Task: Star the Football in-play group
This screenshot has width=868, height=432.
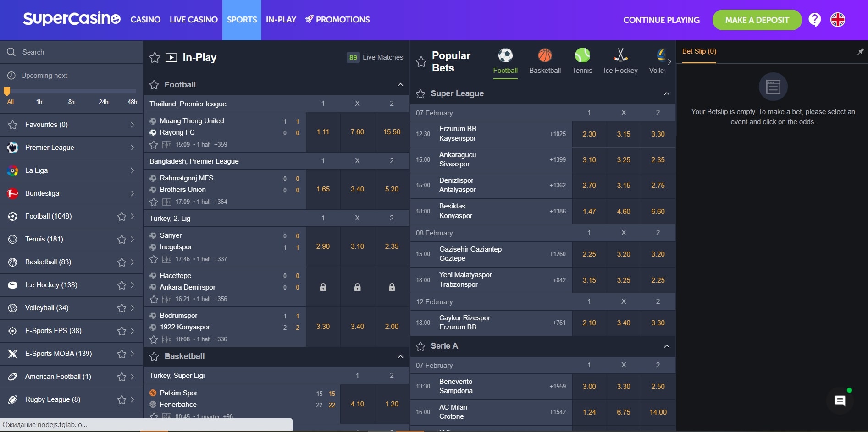Action: tap(155, 85)
